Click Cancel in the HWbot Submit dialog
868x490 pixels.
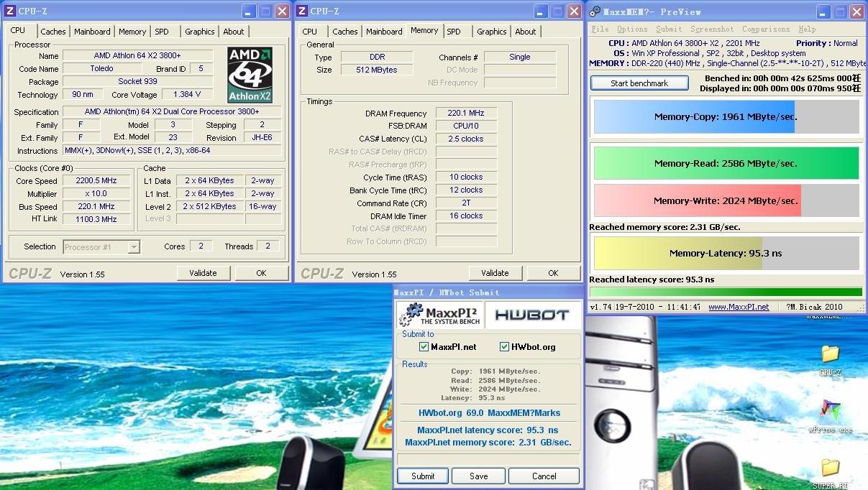(544, 476)
